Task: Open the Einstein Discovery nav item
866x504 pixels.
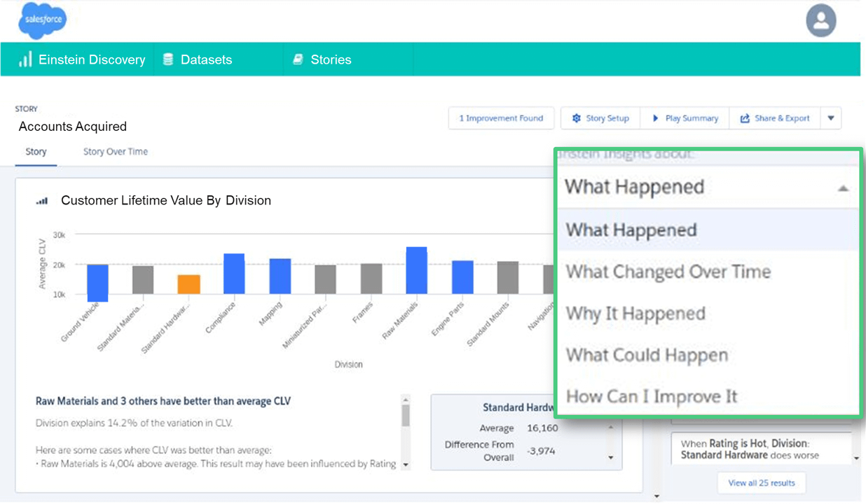Action: tap(83, 59)
